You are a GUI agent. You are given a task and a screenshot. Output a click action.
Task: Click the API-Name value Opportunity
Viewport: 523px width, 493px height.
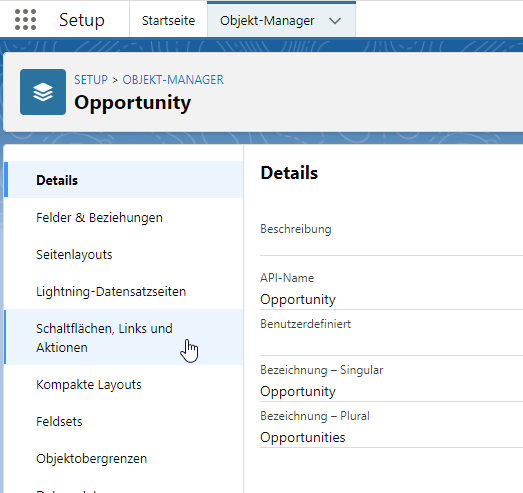(x=298, y=299)
